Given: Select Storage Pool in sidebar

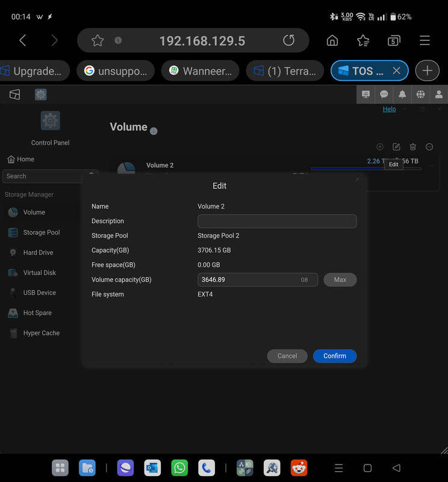Looking at the screenshot, I should (x=34, y=233).
